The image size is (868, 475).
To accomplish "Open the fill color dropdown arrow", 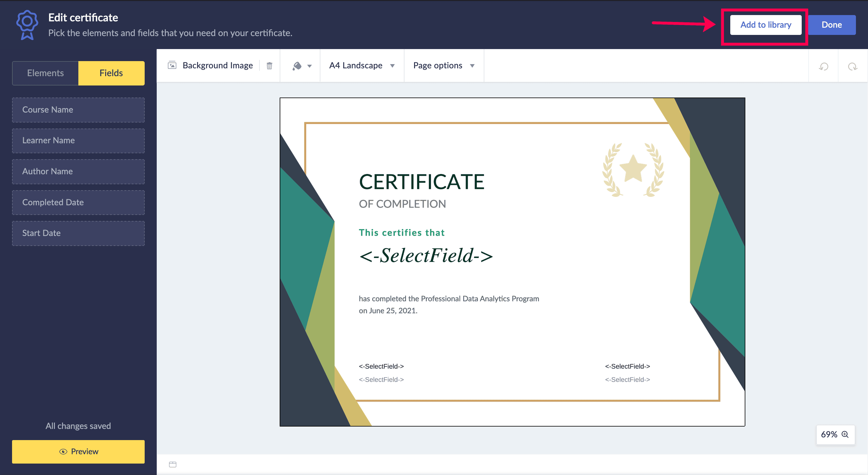I will (x=309, y=66).
